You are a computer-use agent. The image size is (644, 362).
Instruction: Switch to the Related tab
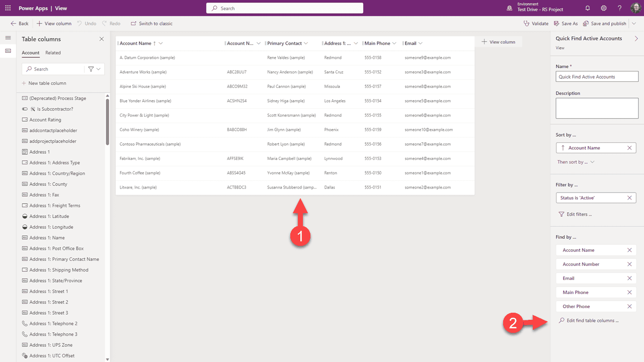point(53,53)
